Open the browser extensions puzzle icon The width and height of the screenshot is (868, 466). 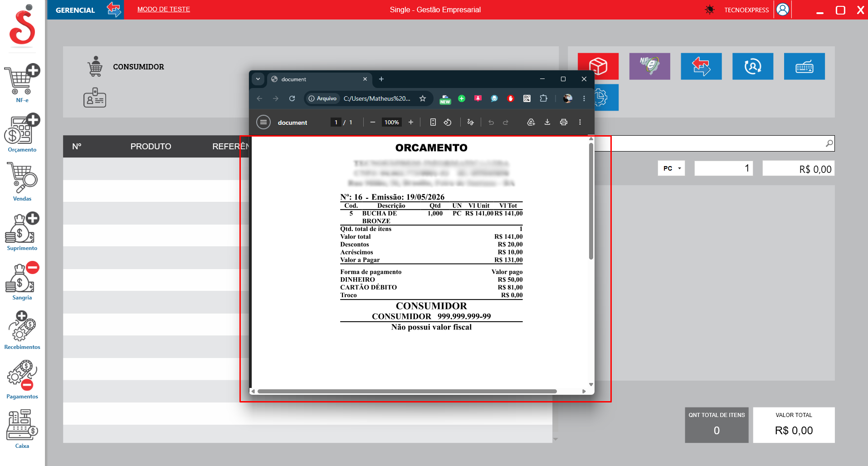click(x=543, y=98)
